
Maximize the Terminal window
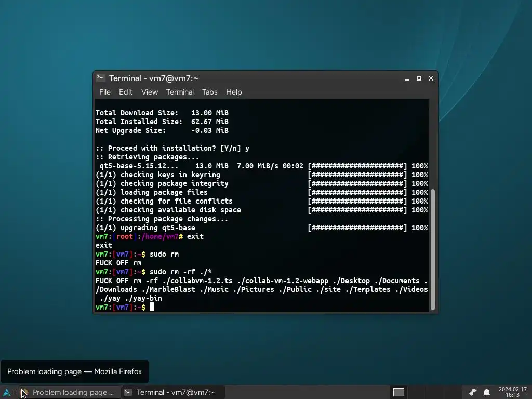pyautogui.click(x=419, y=78)
